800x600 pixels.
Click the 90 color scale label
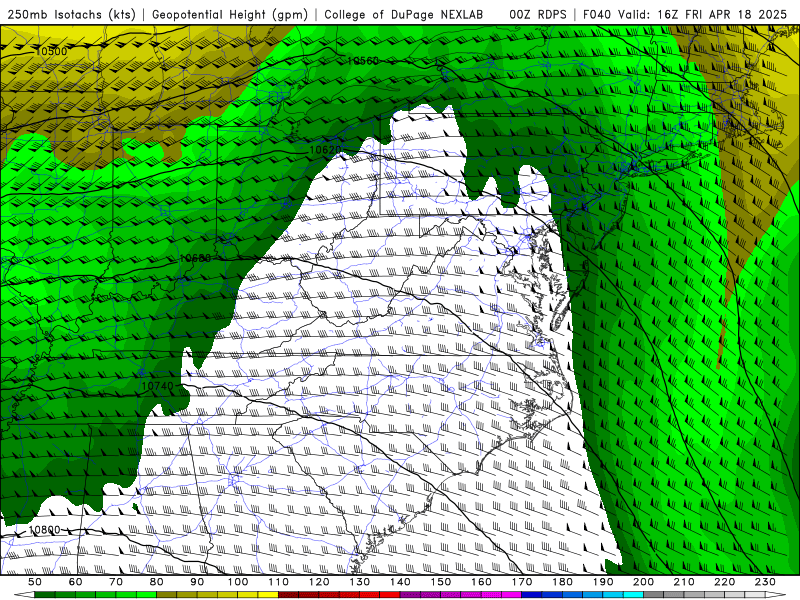tap(197, 582)
